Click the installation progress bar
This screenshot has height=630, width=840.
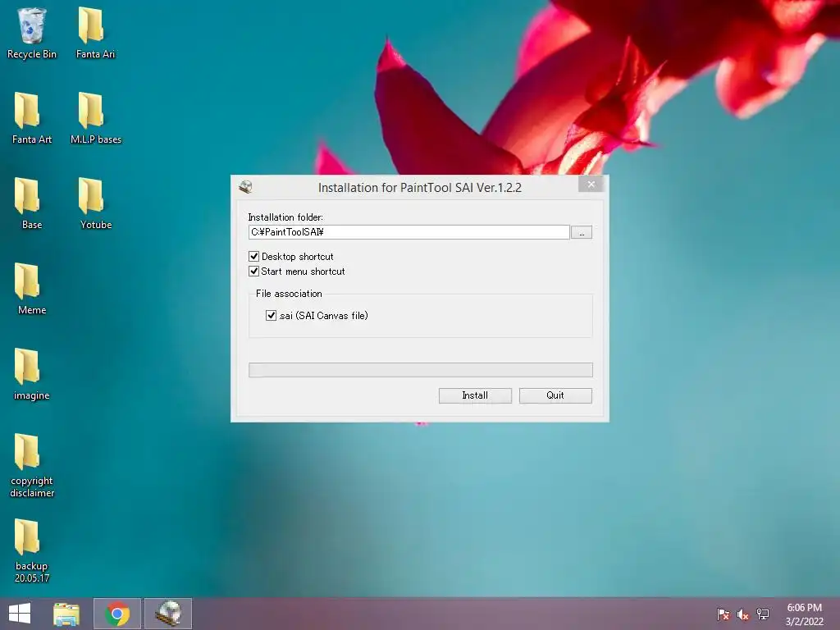(x=421, y=370)
